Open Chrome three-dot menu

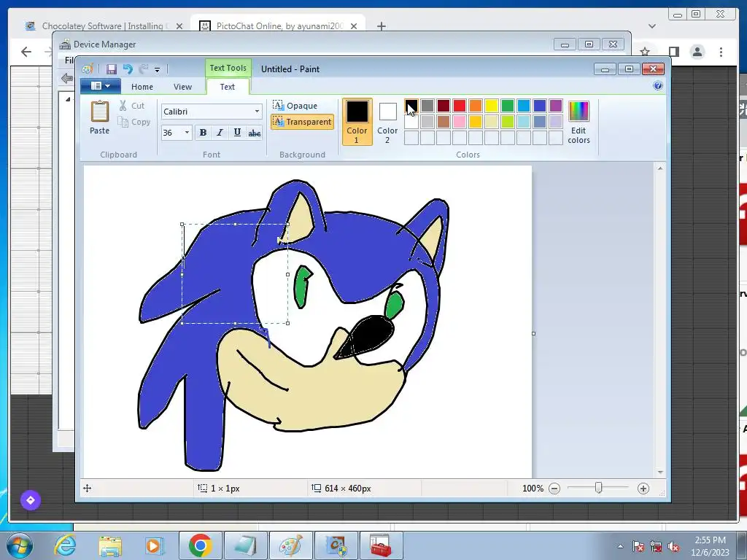[x=721, y=52]
